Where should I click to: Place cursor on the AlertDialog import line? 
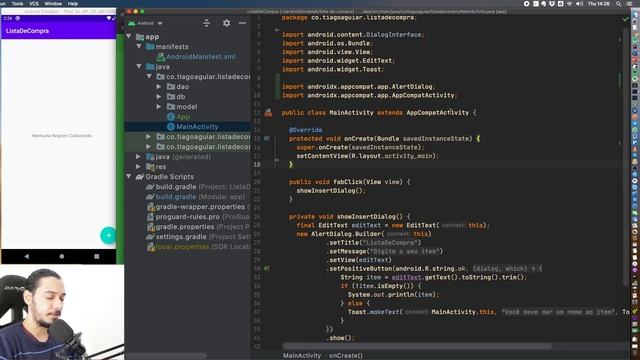(x=358, y=87)
